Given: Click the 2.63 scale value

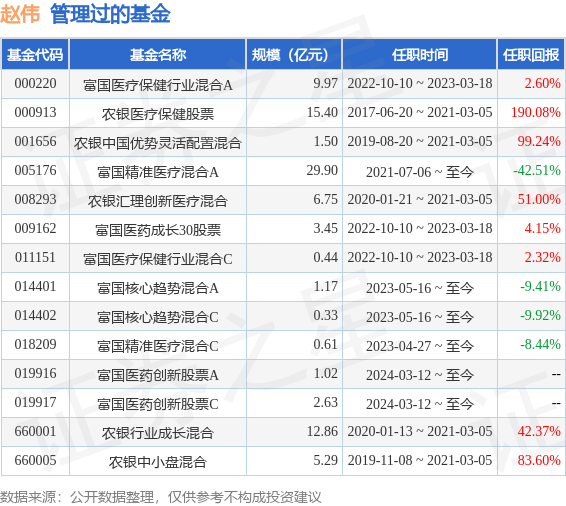Looking at the screenshot, I should 325,402.
